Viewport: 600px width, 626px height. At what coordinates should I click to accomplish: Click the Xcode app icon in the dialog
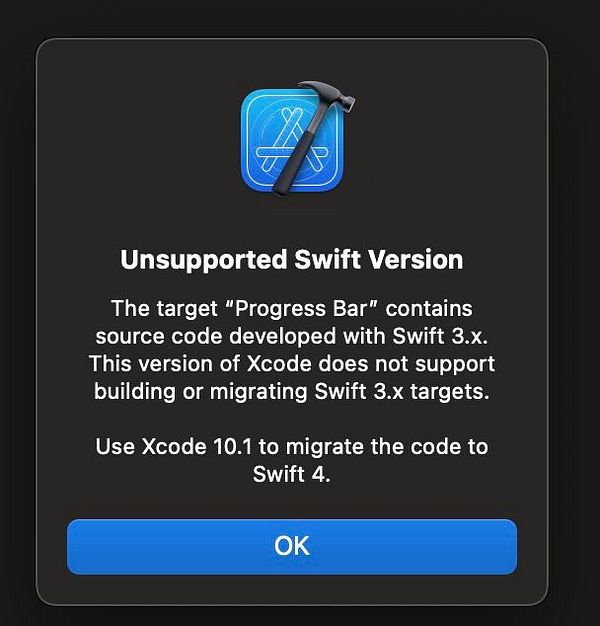[x=297, y=138]
